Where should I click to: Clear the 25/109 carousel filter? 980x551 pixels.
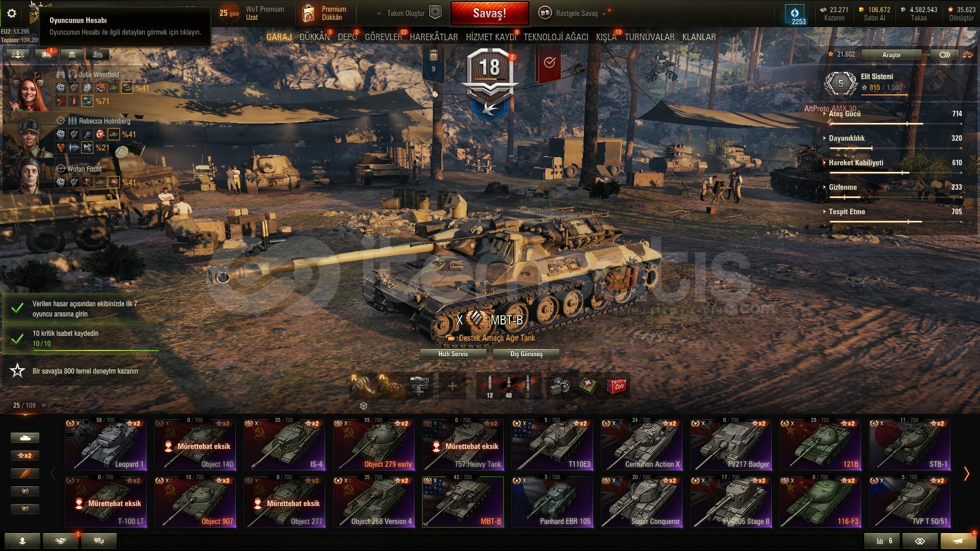(43, 405)
